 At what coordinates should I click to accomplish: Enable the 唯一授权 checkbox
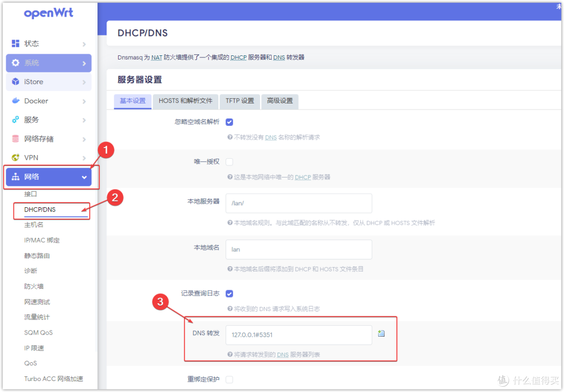229,162
